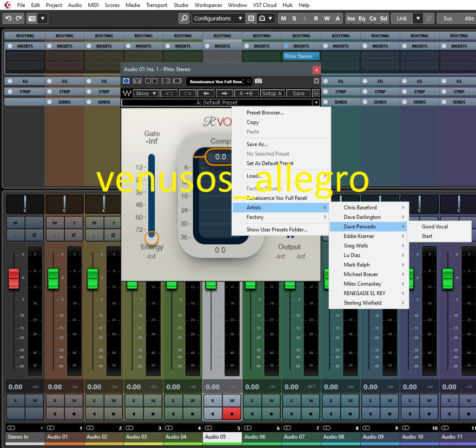The width and height of the screenshot is (476, 448).
Task: Mute the fourth mixer channel
Action: coord(133,223)
